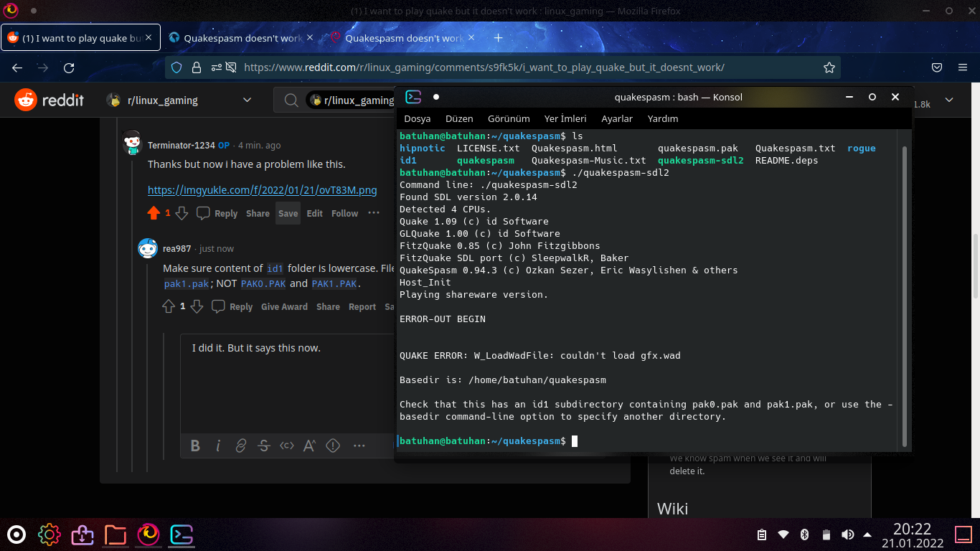Click into the reply text box
The width and height of the screenshot is (980, 551).
[x=287, y=384]
